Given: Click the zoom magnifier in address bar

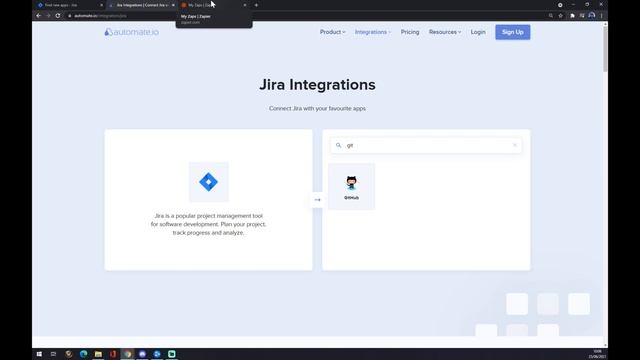Looking at the screenshot, I should [x=551, y=16].
